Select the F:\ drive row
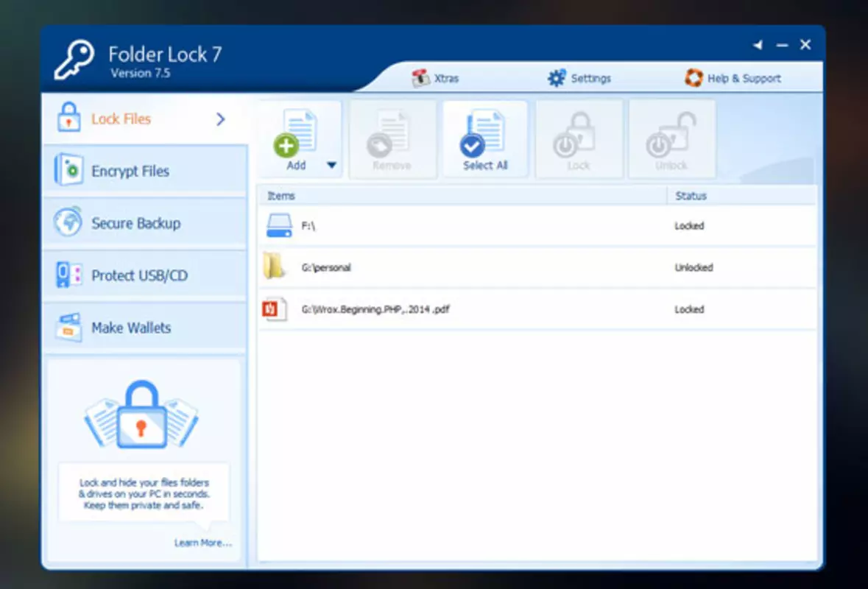Screen dimensions: 868x589 (537, 226)
